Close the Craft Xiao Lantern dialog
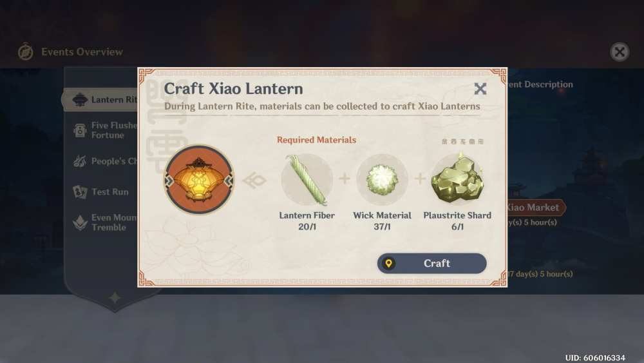644x363 pixels. tap(480, 88)
